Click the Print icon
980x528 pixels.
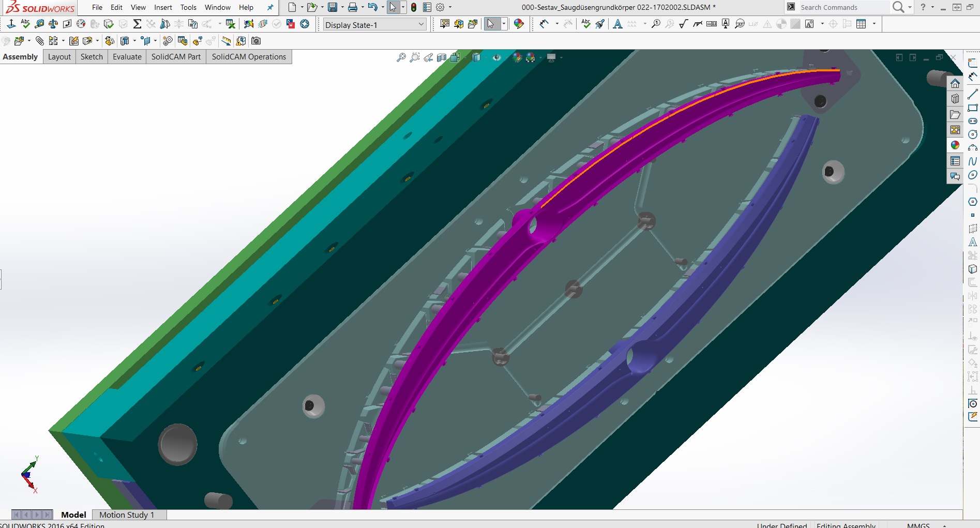pos(353,7)
